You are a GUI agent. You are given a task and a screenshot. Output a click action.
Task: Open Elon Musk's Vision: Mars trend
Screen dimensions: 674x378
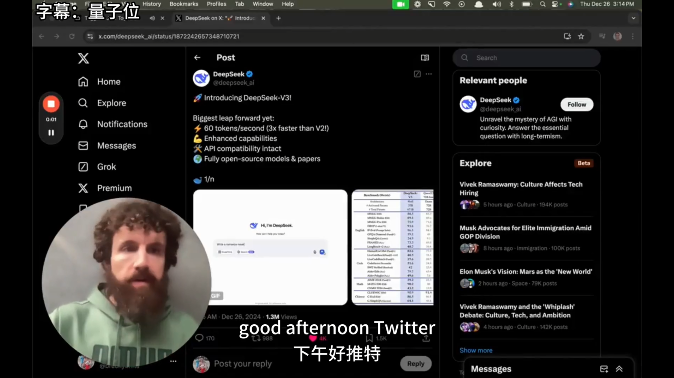[526, 277]
